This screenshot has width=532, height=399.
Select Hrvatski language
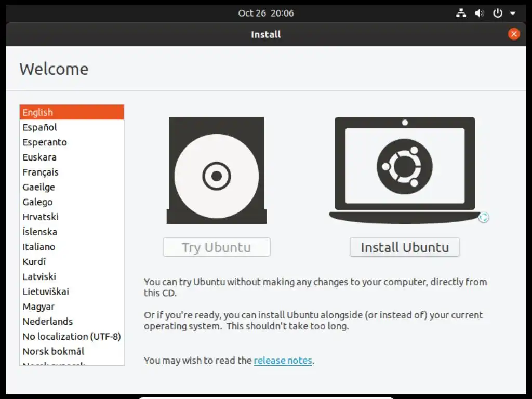click(72, 217)
